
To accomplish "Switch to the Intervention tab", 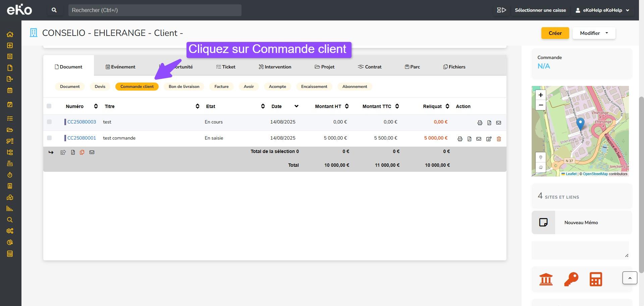I will (275, 67).
